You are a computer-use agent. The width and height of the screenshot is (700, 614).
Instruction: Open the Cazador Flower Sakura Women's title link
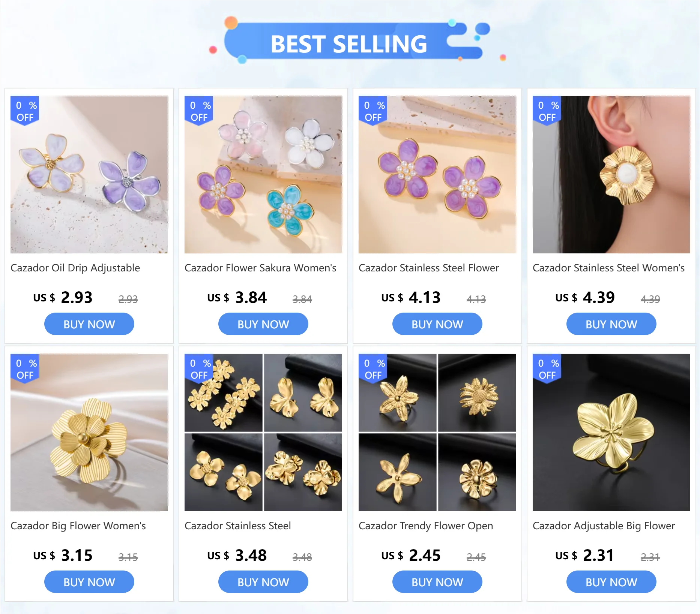pyautogui.click(x=260, y=268)
